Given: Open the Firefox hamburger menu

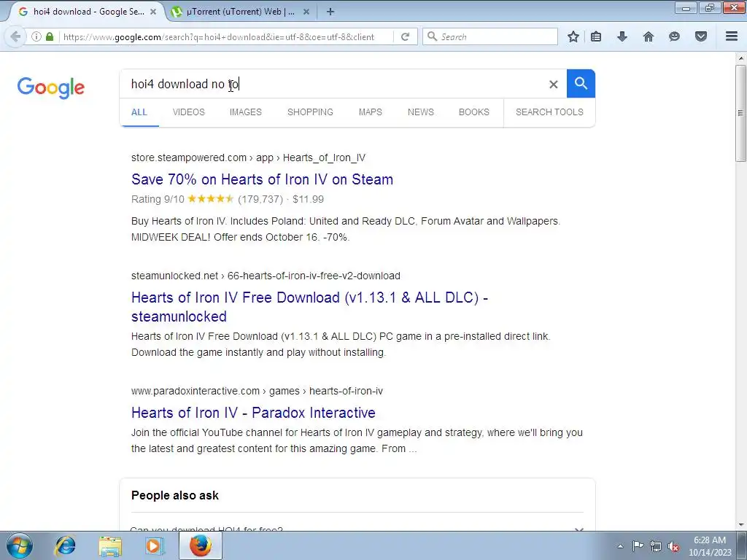Looking at the screenshot, I should coord(732,36).
